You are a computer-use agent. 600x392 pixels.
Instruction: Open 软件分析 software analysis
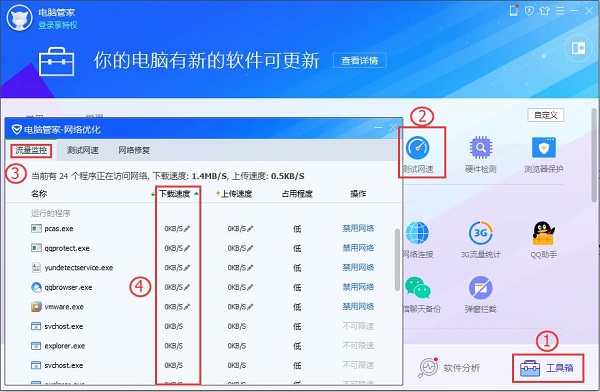point(449,368)
